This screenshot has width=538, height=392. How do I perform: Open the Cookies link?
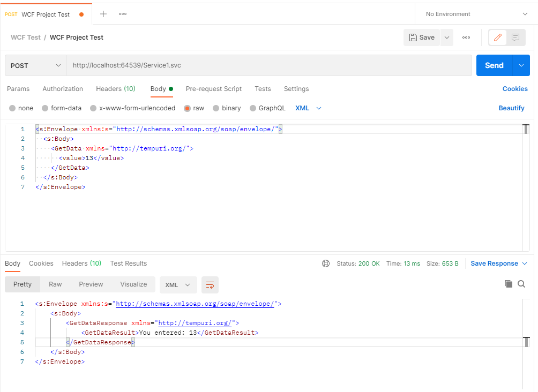click(515, 89)
